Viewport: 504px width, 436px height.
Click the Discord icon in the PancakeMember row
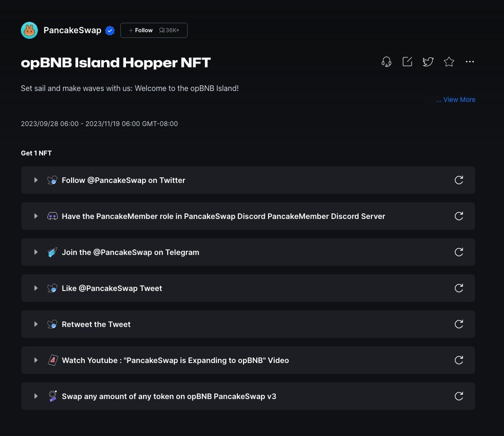coord(53,216)
